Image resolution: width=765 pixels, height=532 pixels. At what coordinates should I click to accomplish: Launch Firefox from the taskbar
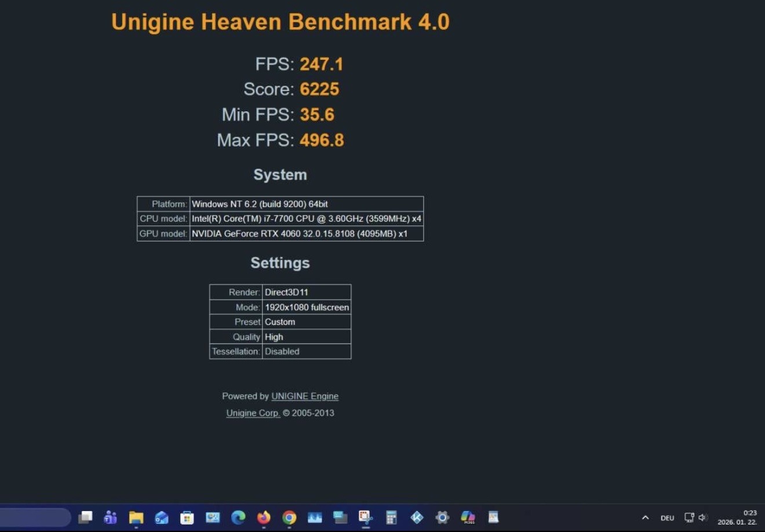coord(264,517)
